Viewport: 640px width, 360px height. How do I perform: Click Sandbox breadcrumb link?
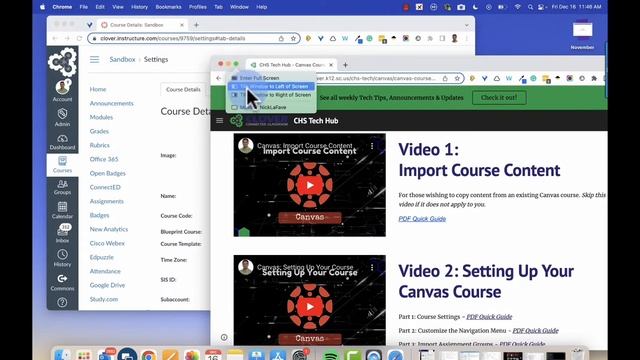tap(122, 60)
